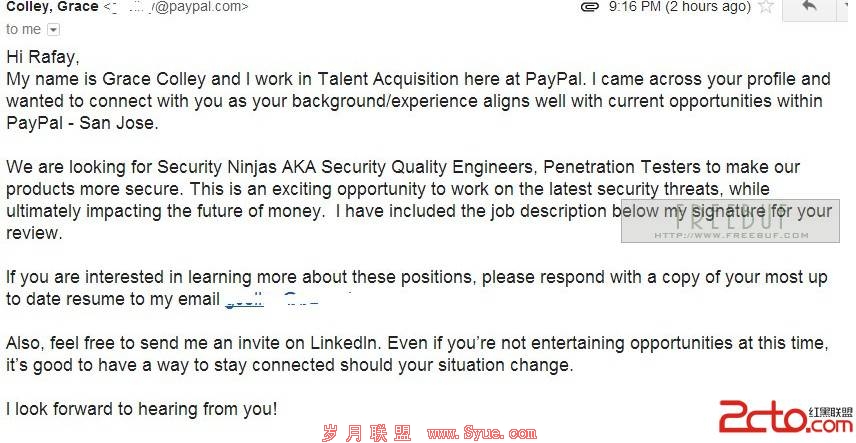Click the paperclip attachment icon

pos(590,7)
